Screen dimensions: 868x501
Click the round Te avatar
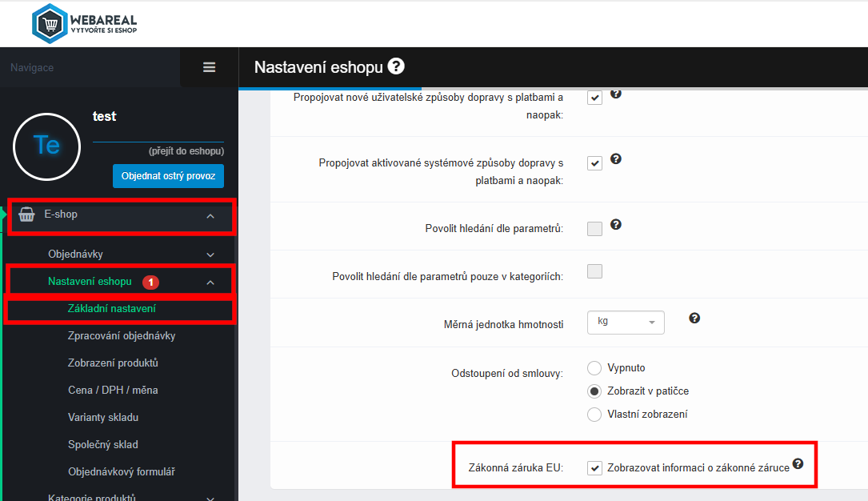pyautogui.click(x=47, y=146)
